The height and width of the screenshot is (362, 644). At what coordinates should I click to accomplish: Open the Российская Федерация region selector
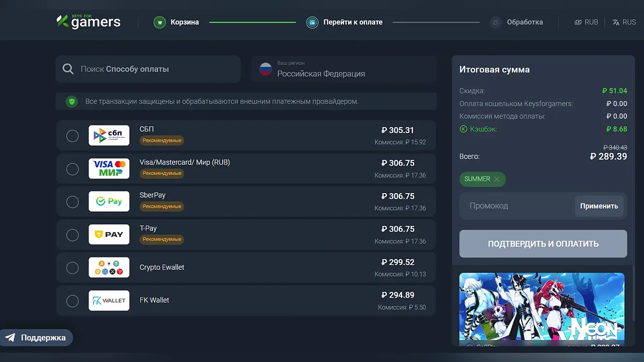344,69
